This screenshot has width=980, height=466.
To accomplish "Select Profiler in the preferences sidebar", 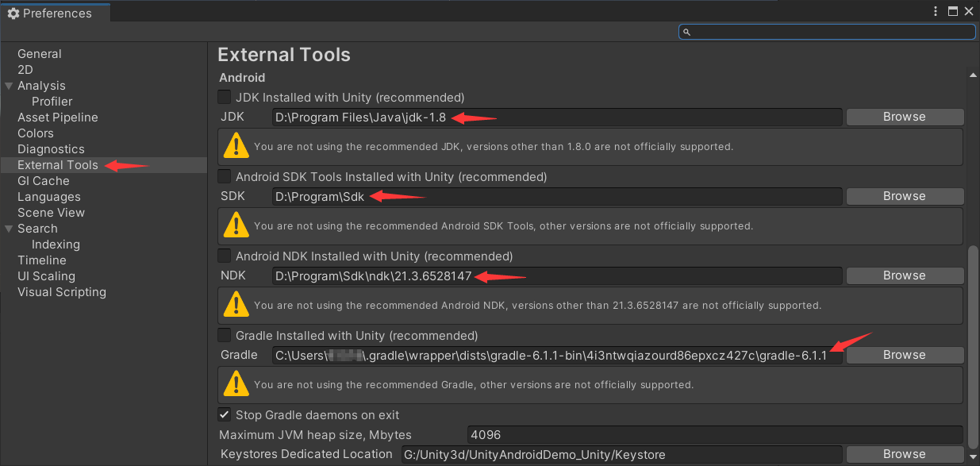I will 52,101.
